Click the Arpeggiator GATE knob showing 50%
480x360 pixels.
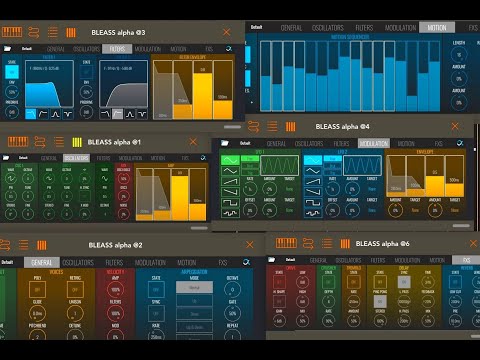coord(233,314)
